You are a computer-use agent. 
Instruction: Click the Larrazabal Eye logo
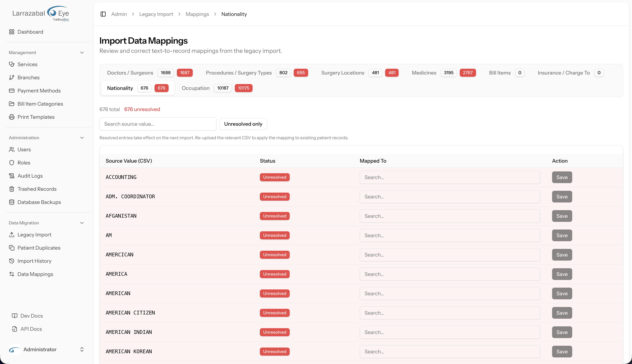pos(41,14)
